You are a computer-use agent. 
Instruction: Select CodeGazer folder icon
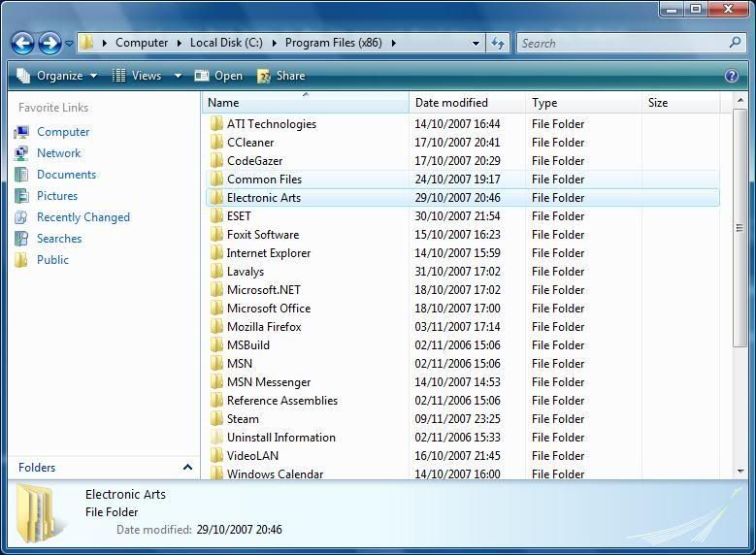pos(216,160)
